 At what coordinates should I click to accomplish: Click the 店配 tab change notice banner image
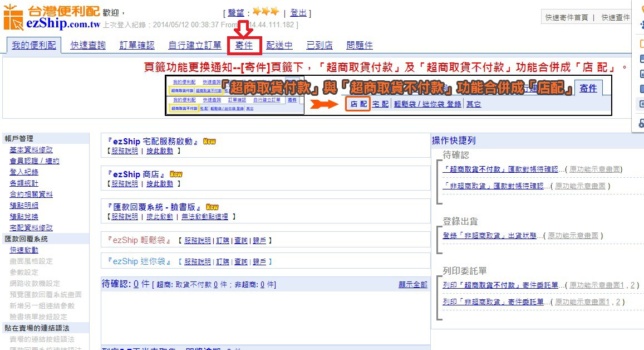tap(388, 95)
